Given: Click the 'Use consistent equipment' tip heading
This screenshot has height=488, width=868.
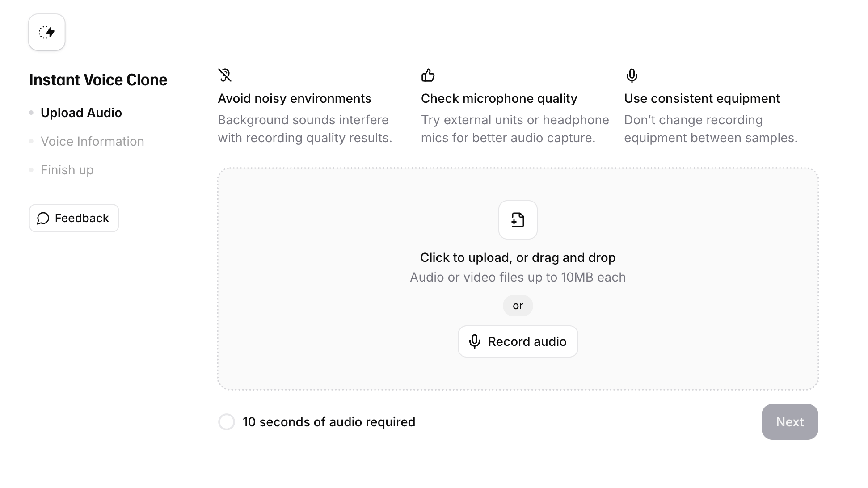Looking at the screenshot, I should pos(702,98).
